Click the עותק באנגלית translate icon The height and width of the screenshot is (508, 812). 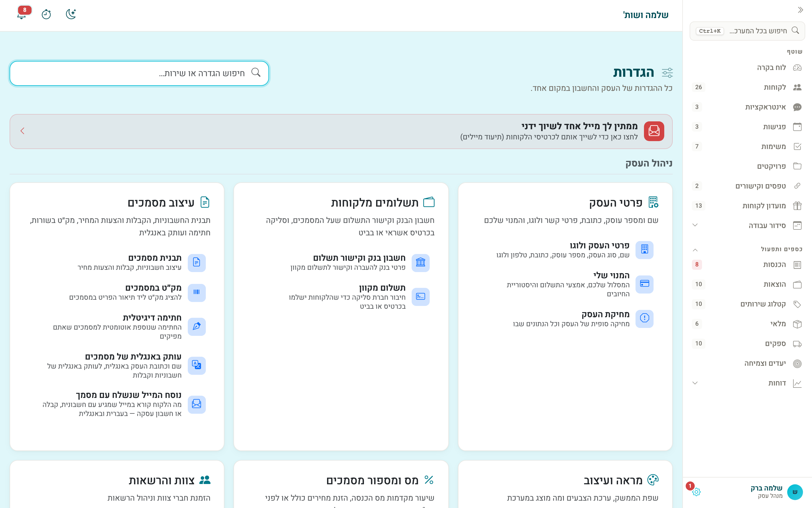[197, 365]
